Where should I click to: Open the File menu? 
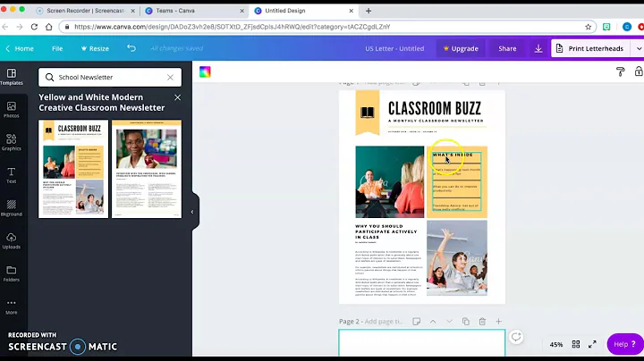57,48
